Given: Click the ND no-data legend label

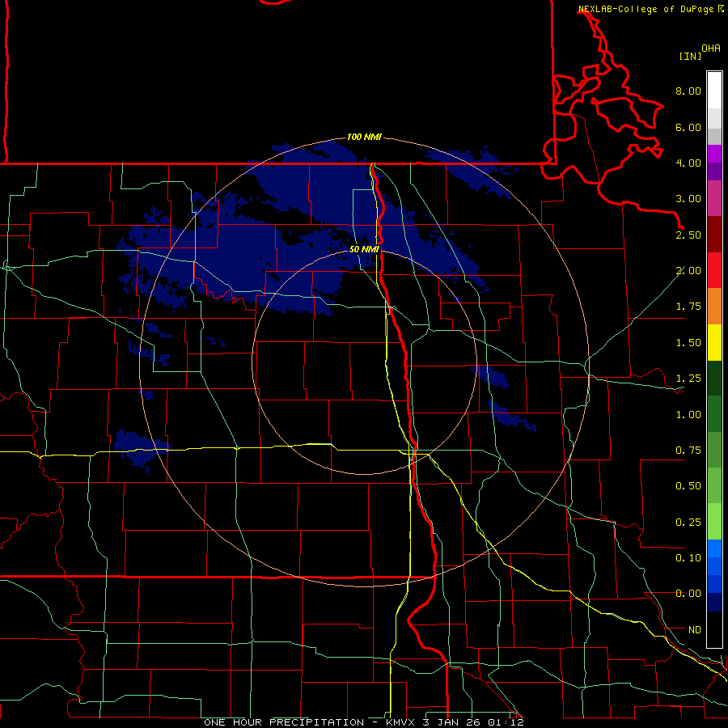Looking at the screenshot, I should [695, 630].
